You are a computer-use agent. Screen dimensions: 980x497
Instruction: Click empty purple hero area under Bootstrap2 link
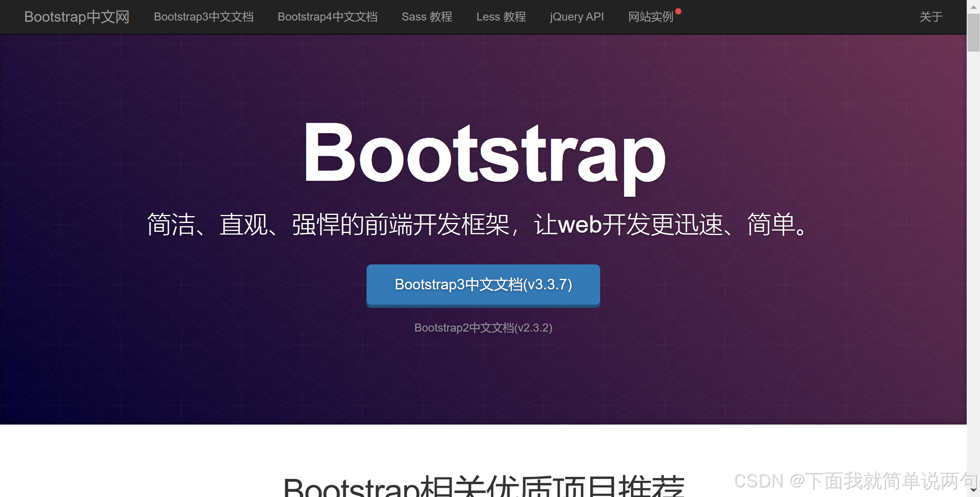(x=483, y=378)
